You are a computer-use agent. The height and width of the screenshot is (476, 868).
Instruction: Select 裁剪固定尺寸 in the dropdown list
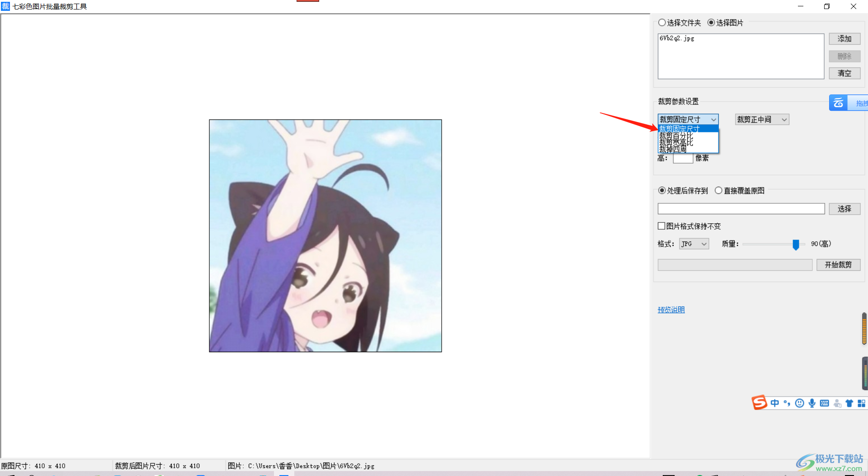pyautogui.click(x=688, y=129)
